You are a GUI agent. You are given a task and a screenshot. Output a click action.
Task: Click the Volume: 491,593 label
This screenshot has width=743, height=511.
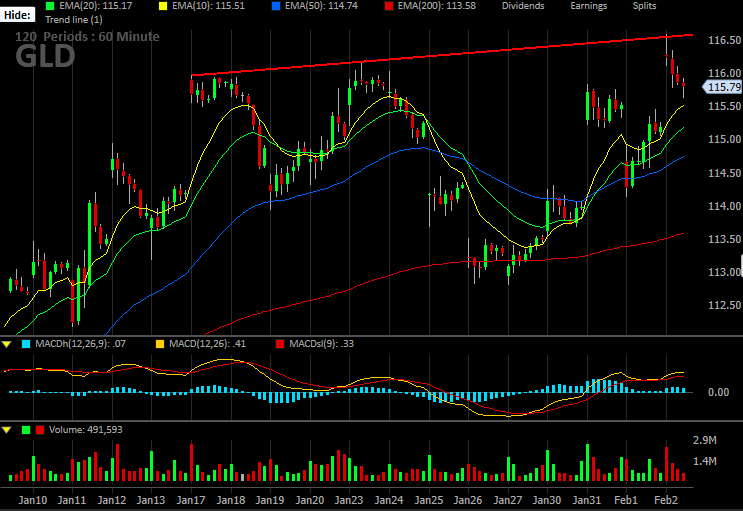(85, 430)
